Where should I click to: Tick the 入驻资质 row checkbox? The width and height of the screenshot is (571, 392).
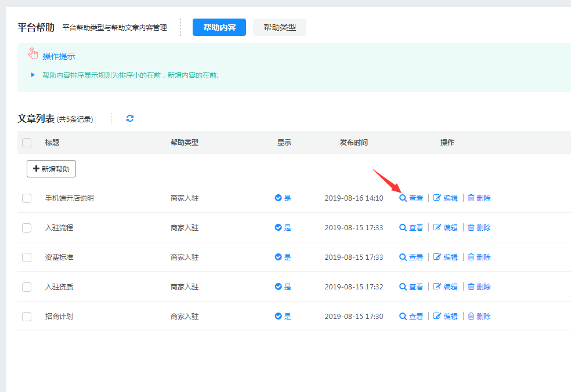pyautogui.click(x=27, y=287)
